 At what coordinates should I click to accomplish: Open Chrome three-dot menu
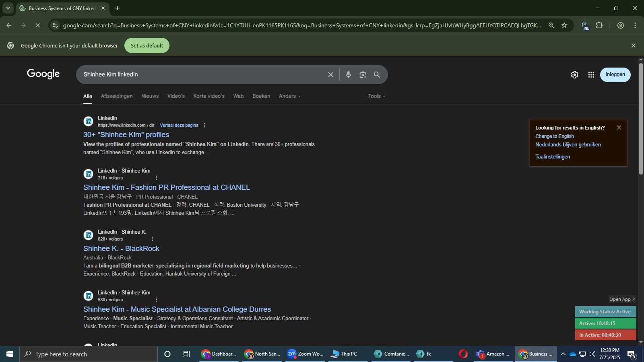[x=635, y=25]
